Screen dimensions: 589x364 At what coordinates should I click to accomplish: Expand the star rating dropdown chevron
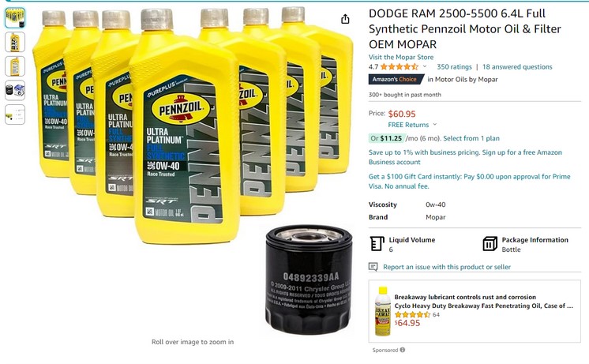(x=425, y=66)
